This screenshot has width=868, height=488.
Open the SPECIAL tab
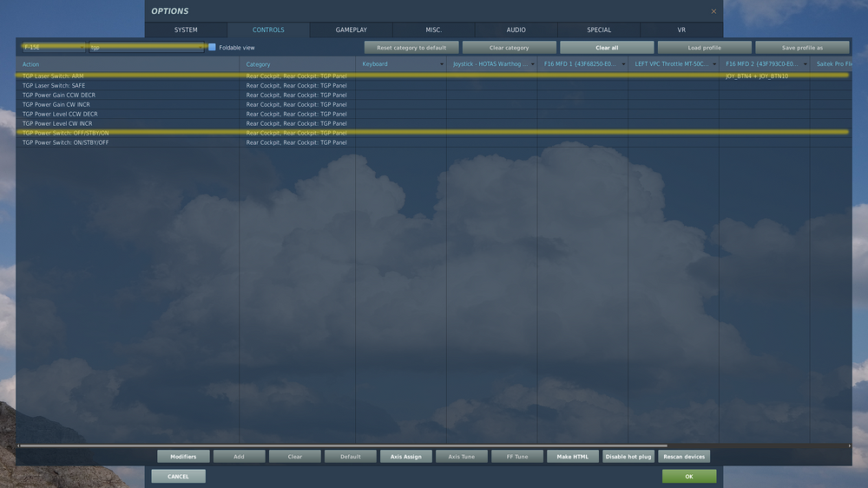point(599,30)
